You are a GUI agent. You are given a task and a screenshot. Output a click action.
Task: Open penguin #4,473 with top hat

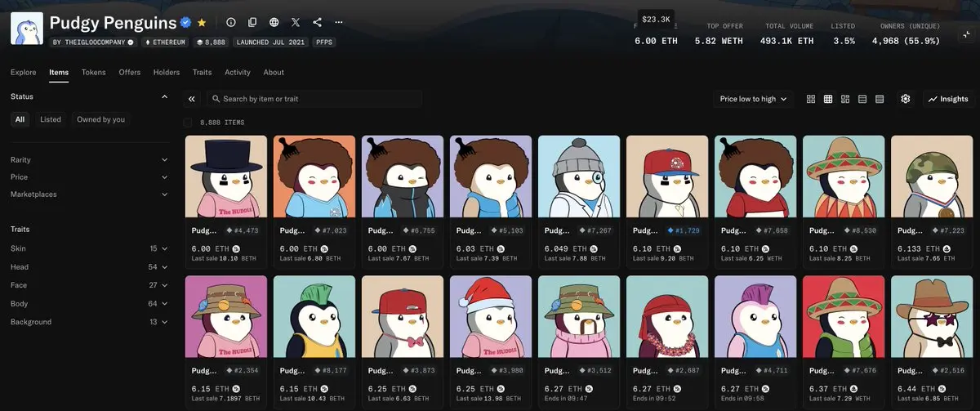(226, 202)
